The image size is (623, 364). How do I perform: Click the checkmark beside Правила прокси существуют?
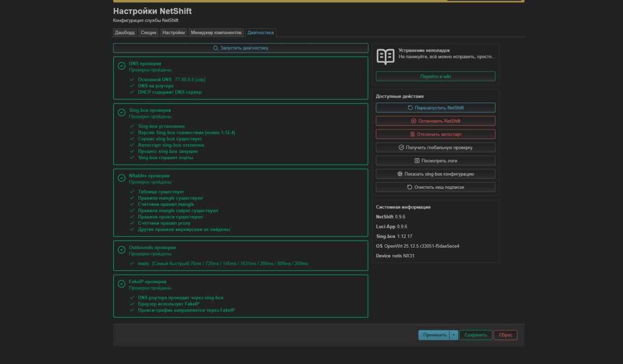[132, 217]
